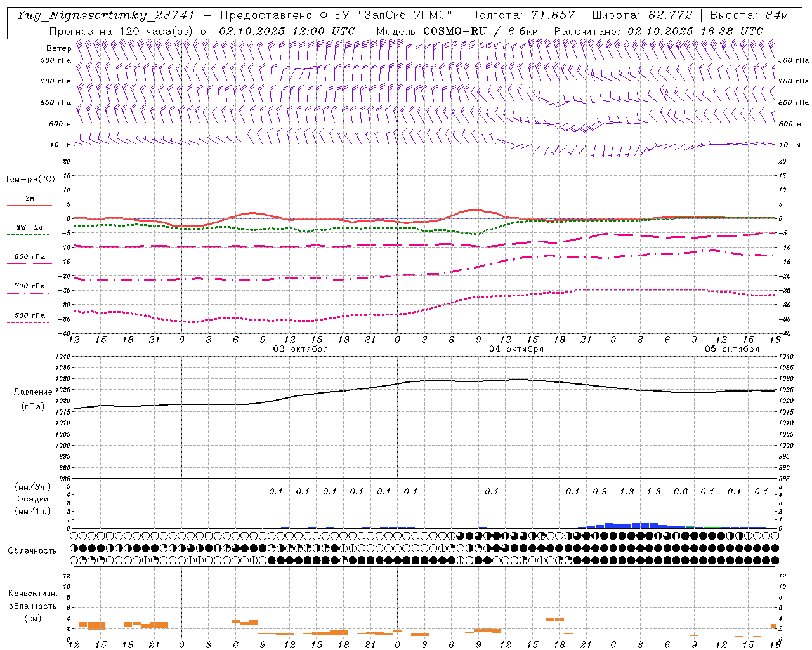812x650 pixels.
Task: Click the Конвективн. облачность label
Action: (32, 600)
